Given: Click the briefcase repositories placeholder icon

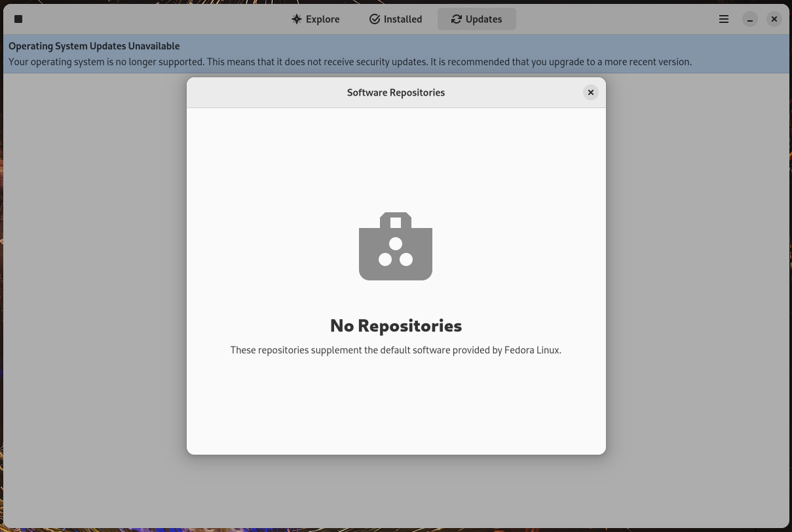Looking at the screenshot, I should pos(395,245).
